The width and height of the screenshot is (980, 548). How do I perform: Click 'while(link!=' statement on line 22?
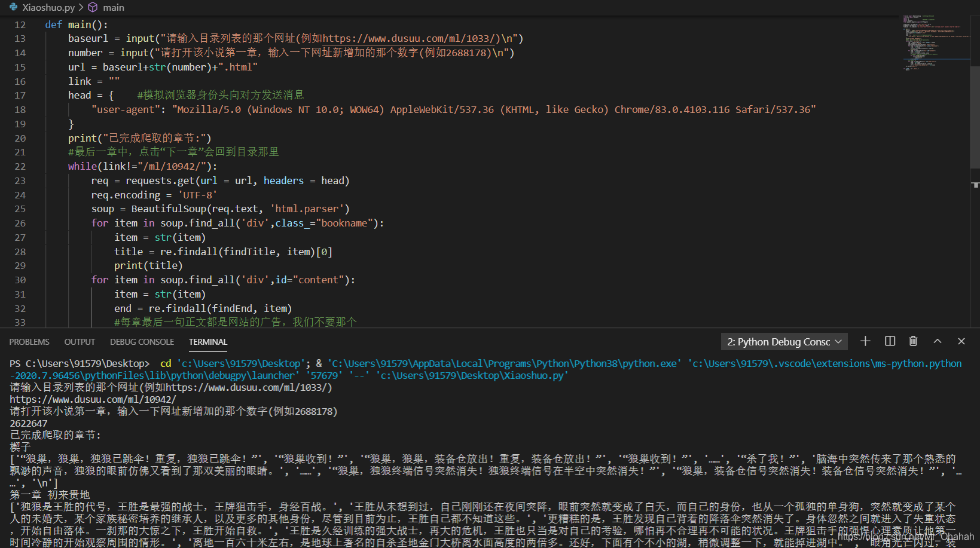(103, 166)
